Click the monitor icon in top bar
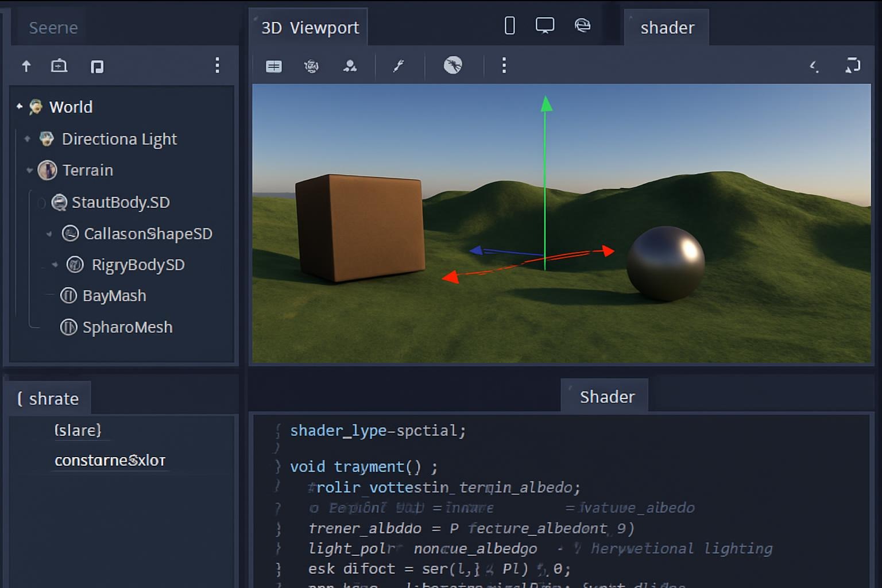This screenshot has width=882, height=588. tap(544, 26)
